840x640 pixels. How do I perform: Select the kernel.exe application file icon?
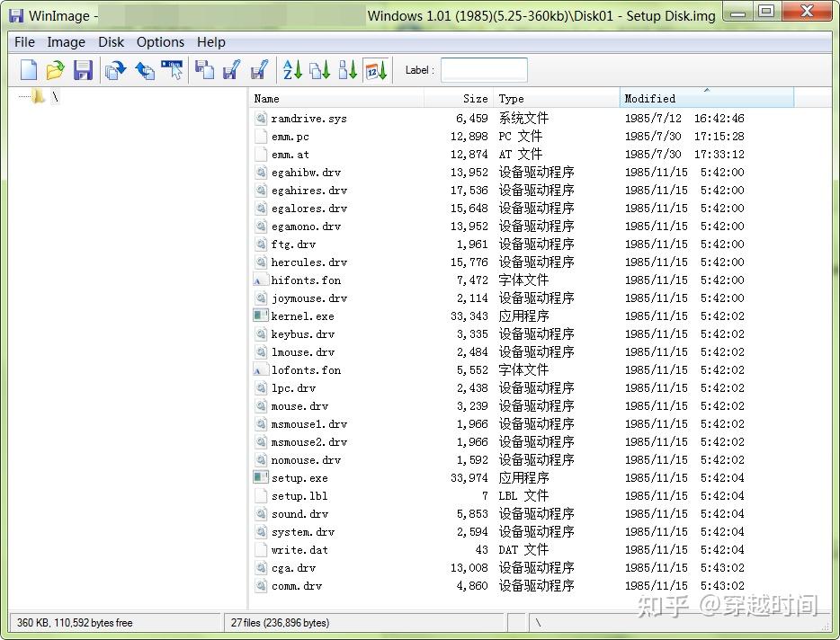260,316
